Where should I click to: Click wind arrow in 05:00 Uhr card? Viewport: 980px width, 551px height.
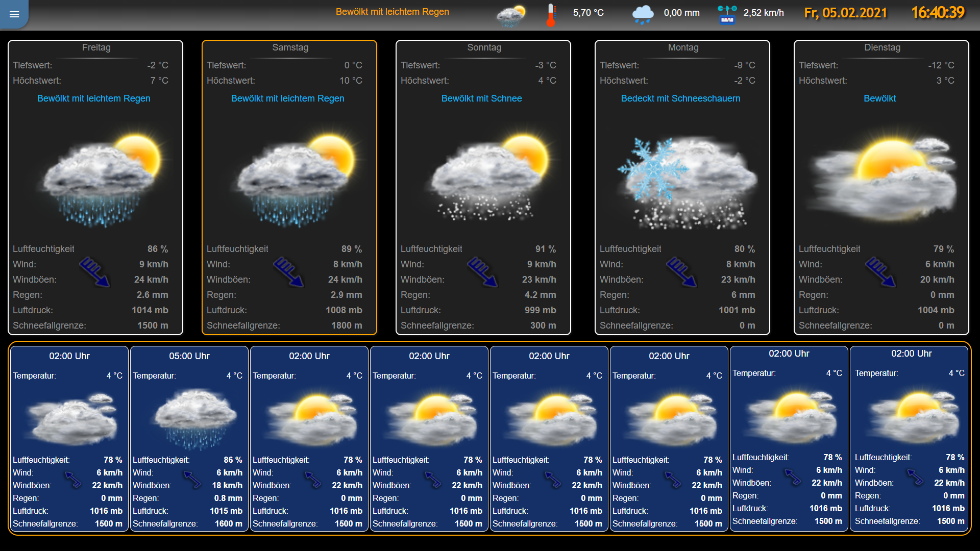(x=192, y=479)
